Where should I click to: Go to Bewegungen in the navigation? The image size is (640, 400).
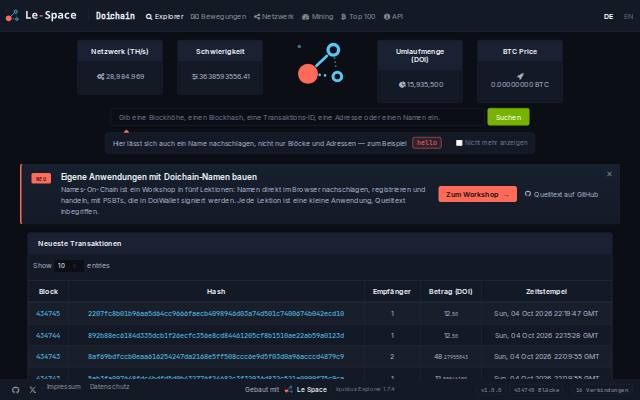(x=218, y=16)
